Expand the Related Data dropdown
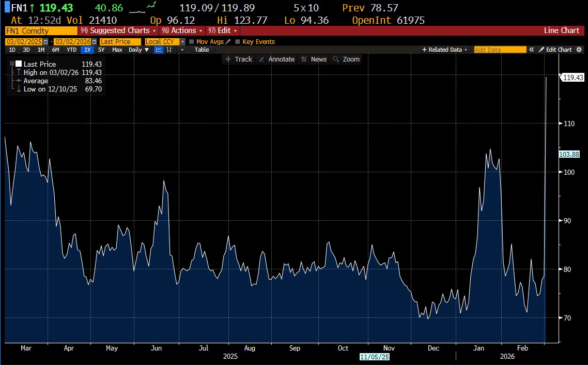The height and width of the screenshot is (365, 588). (x=444, y=50)
